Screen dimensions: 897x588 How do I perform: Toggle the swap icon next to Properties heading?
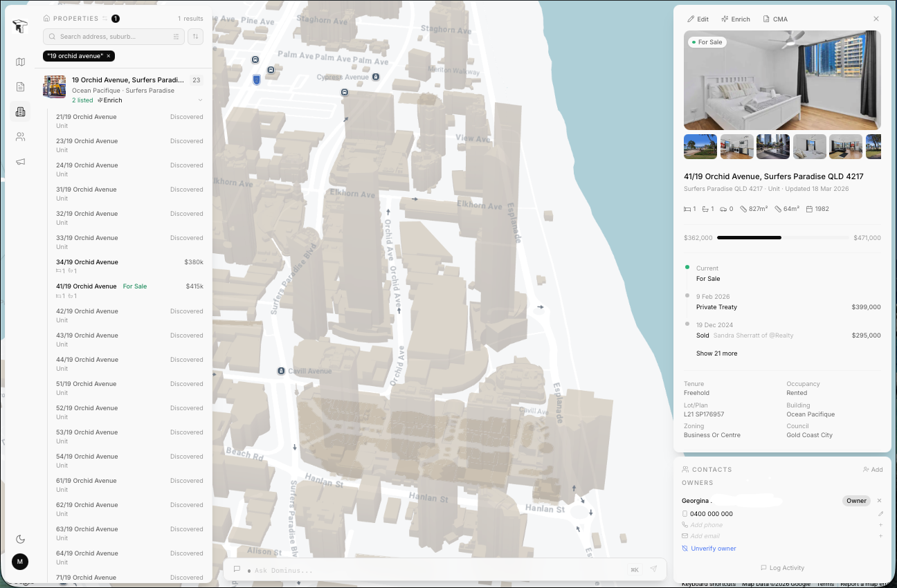pyautogui.click(x=105, y=19)
